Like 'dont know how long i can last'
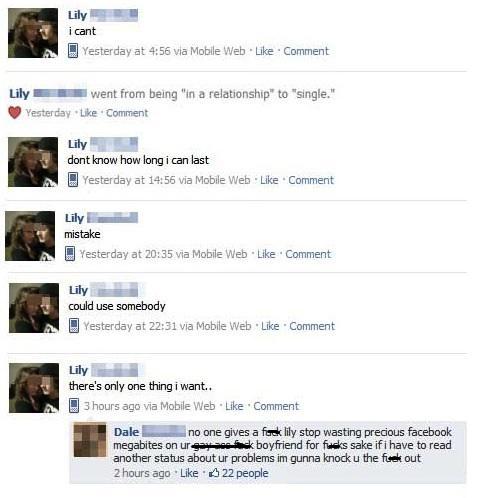The width and height of the screenshot is (500, 498). 269,180
